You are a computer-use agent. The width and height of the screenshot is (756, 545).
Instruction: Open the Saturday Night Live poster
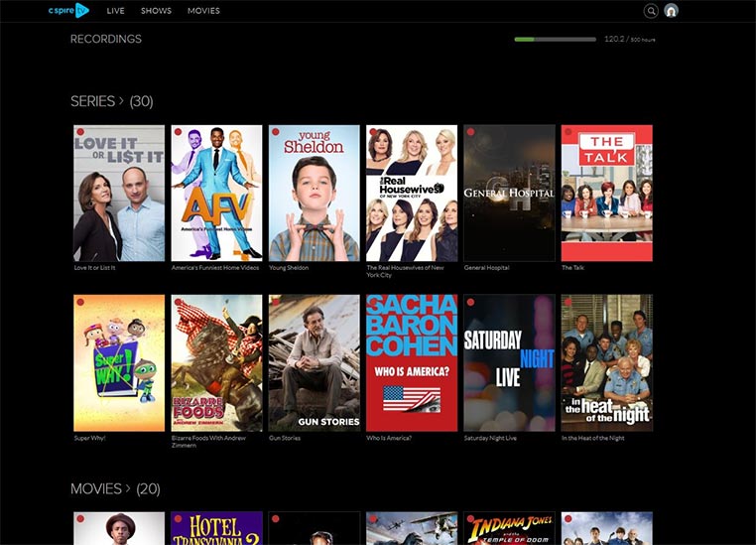(x=509, y=363)
